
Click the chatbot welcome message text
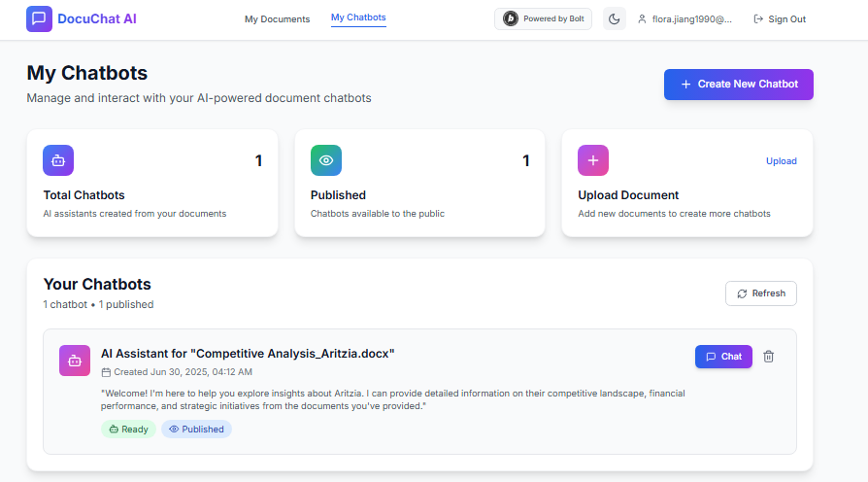[x=393, y=399]
